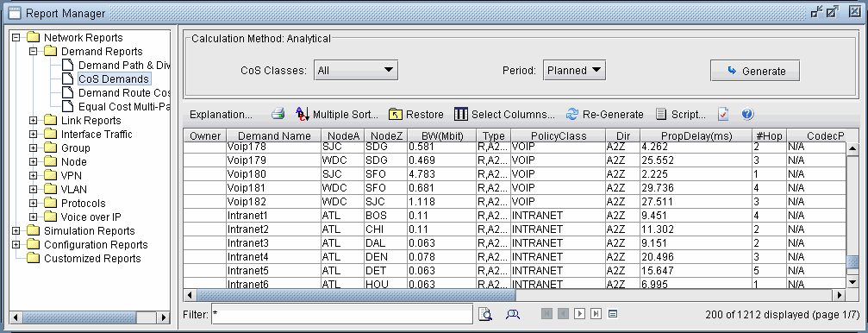Expand the Simulation Reports node
This screenshot has width=868, height=333.
pyautogui.click(x=16, y=231)
